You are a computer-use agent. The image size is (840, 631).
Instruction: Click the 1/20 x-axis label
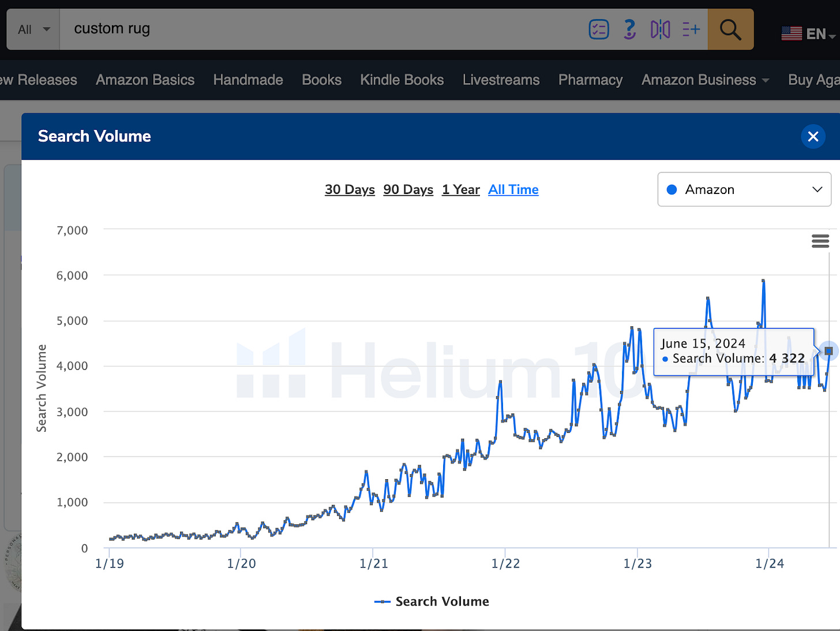click(x=241, y=563)
